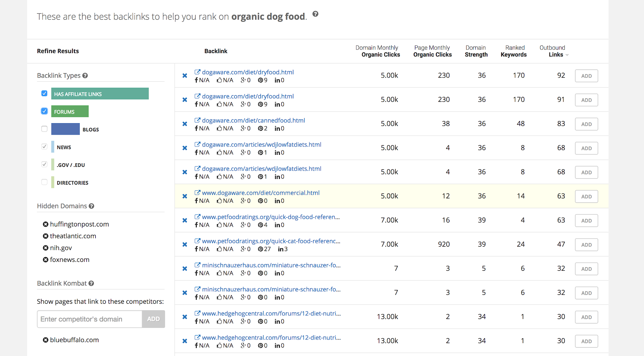This screenshot has width=644, height=356.
Task: Click the external-link icon beside the quick-dog-food link
Action: coord(197,217)
